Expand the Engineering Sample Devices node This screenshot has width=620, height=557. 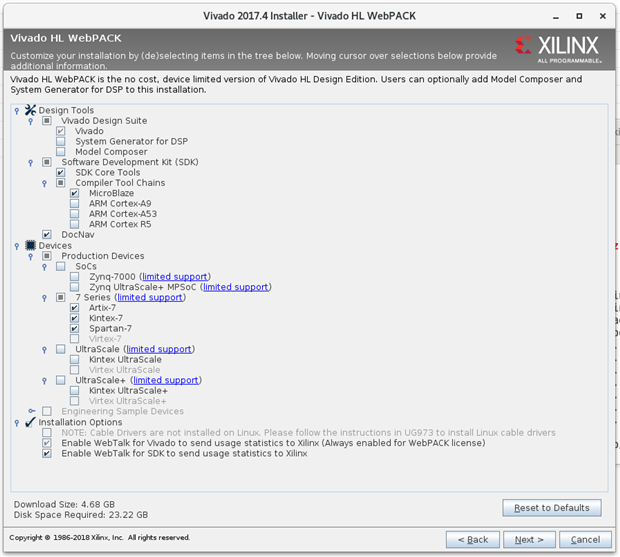[32, 411]
